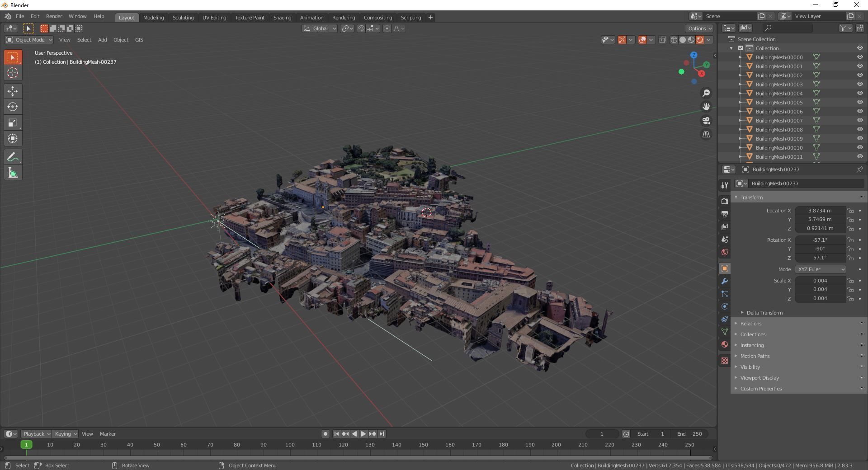Activate the Scale tool
868x470 pixels.
[13, 123]
